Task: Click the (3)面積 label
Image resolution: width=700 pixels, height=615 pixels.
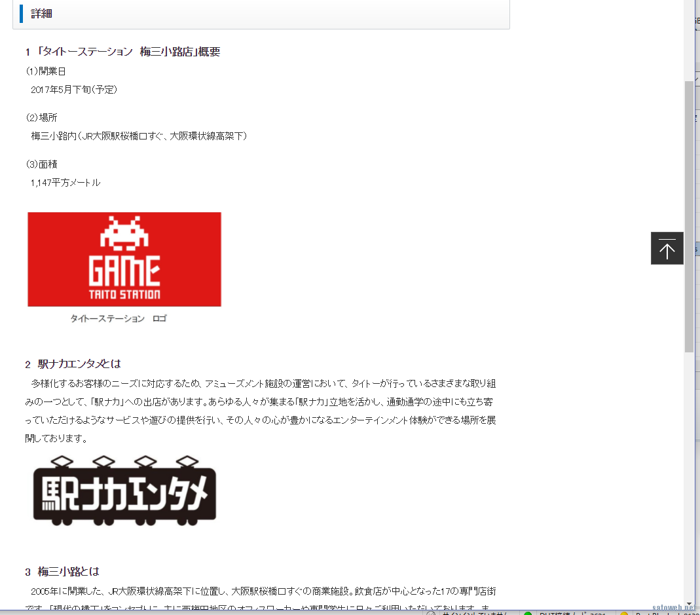Action: [41, 164]
